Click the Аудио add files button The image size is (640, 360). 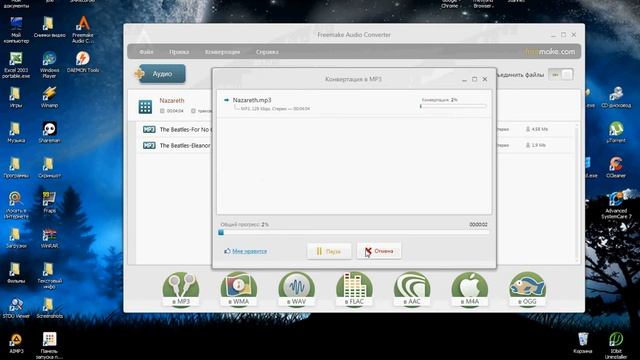coord(162,74)
